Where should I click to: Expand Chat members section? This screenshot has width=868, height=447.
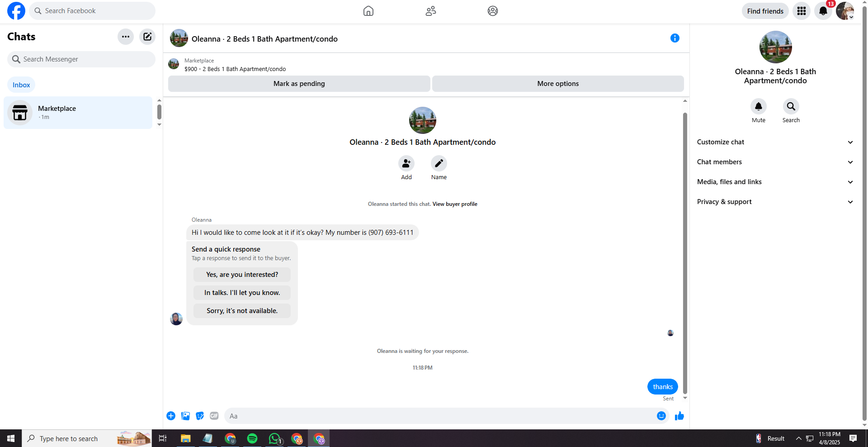(775, 162)
